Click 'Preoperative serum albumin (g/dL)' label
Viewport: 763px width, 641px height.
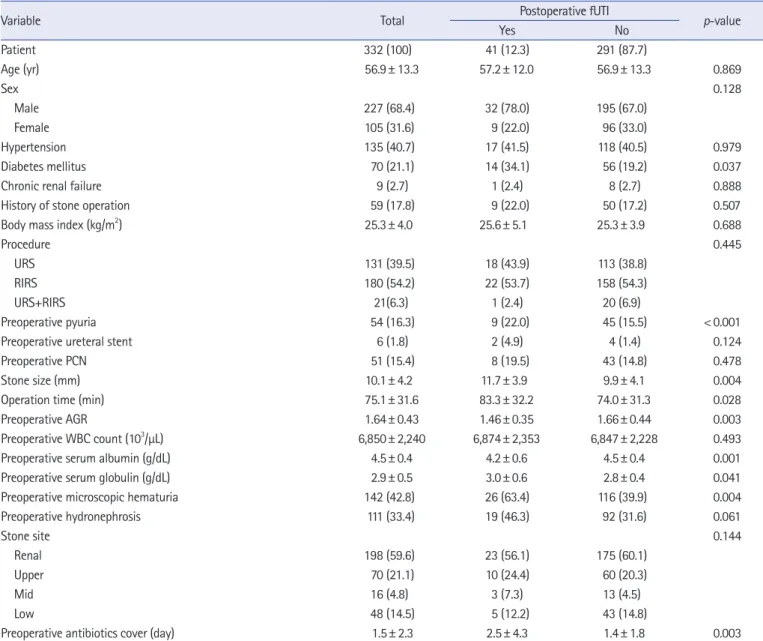pos(86,458)
